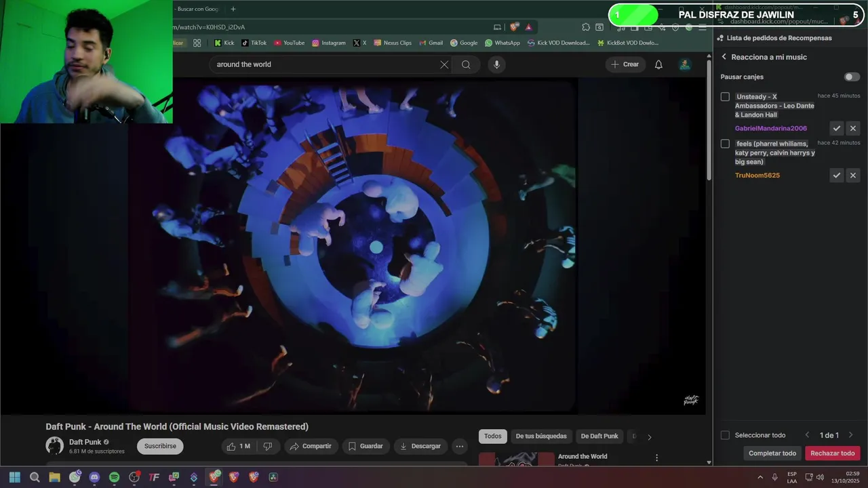The image size is (868, 488).
Task: Reject GabrielMandarina2006 request with X
Action: (853, 128)
